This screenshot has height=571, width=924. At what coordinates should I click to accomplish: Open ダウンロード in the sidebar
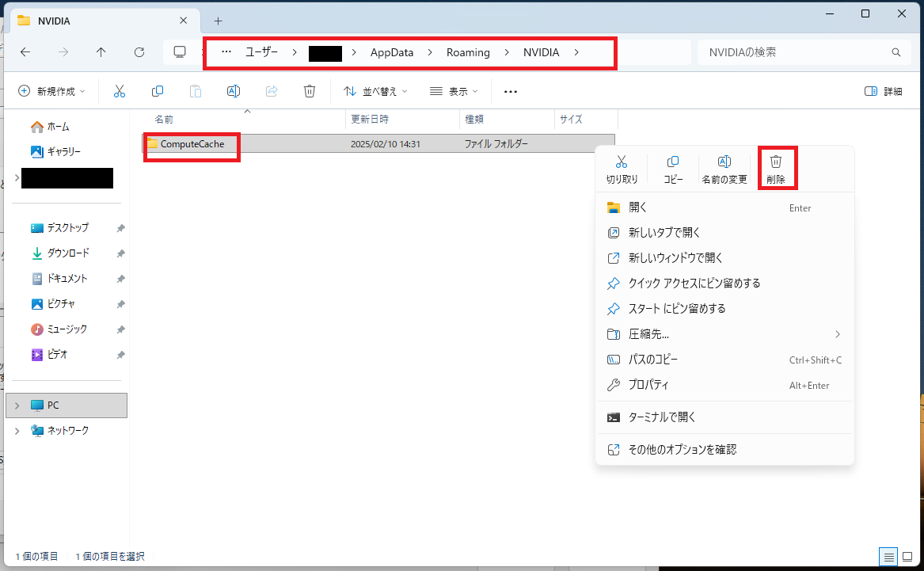(x=67, y=253)
